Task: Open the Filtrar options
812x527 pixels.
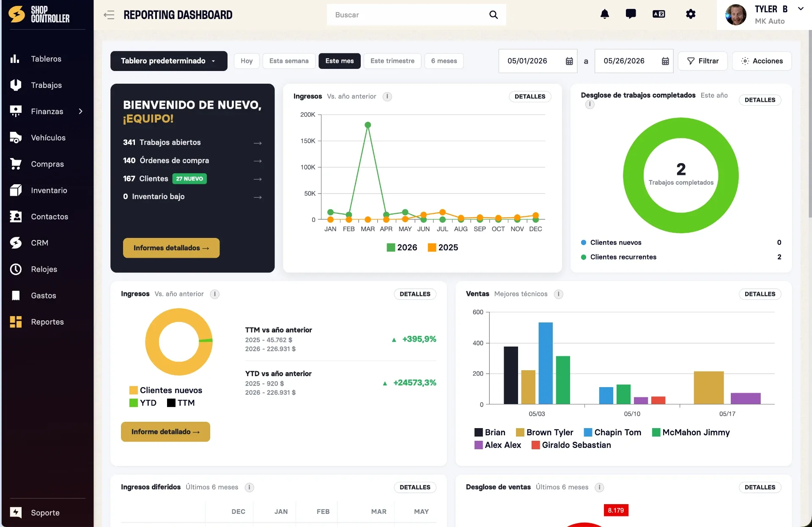Action: (x=702, y=61)
